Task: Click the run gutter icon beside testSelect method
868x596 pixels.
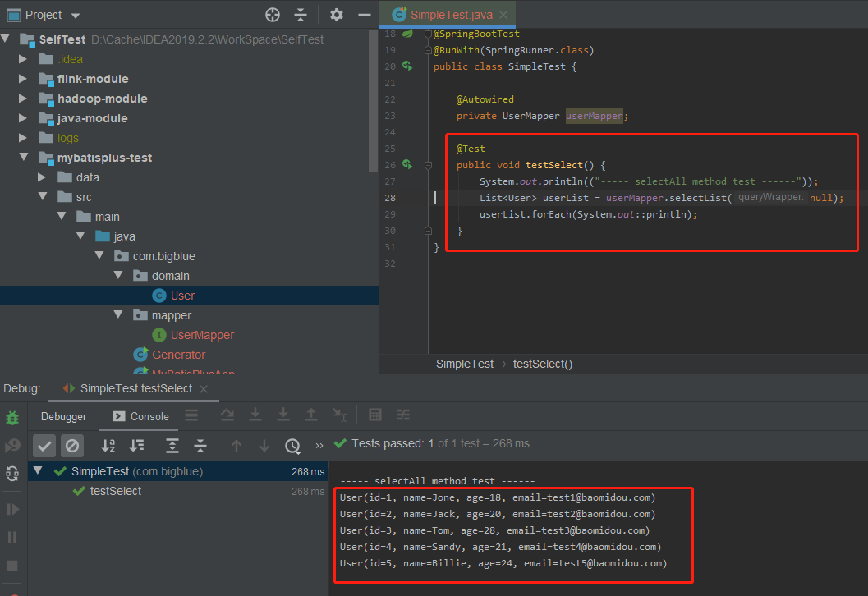Action: pyautogui.click(x=407, y=164)
